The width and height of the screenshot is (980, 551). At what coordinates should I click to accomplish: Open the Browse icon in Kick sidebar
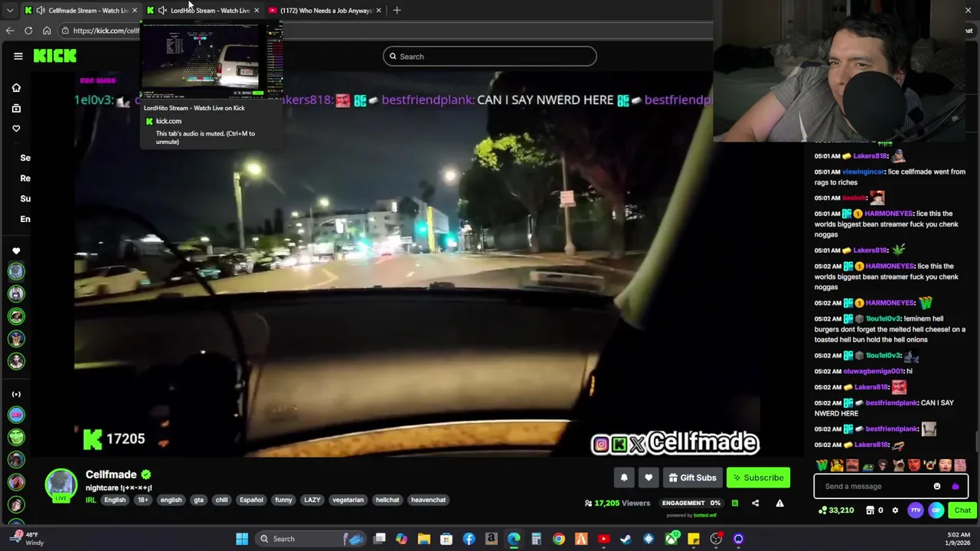pyautogui.click(x=16, y=108)
